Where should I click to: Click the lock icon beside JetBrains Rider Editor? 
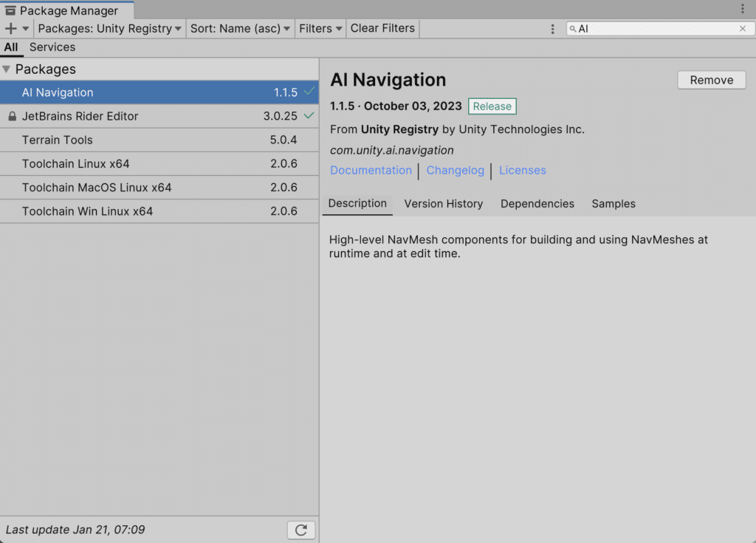12,117
